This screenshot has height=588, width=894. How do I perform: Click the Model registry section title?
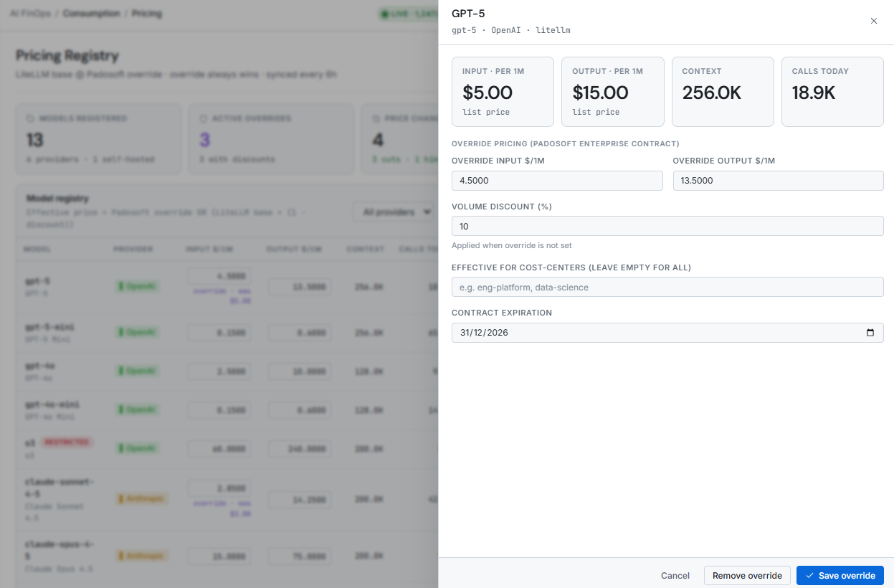57,198
